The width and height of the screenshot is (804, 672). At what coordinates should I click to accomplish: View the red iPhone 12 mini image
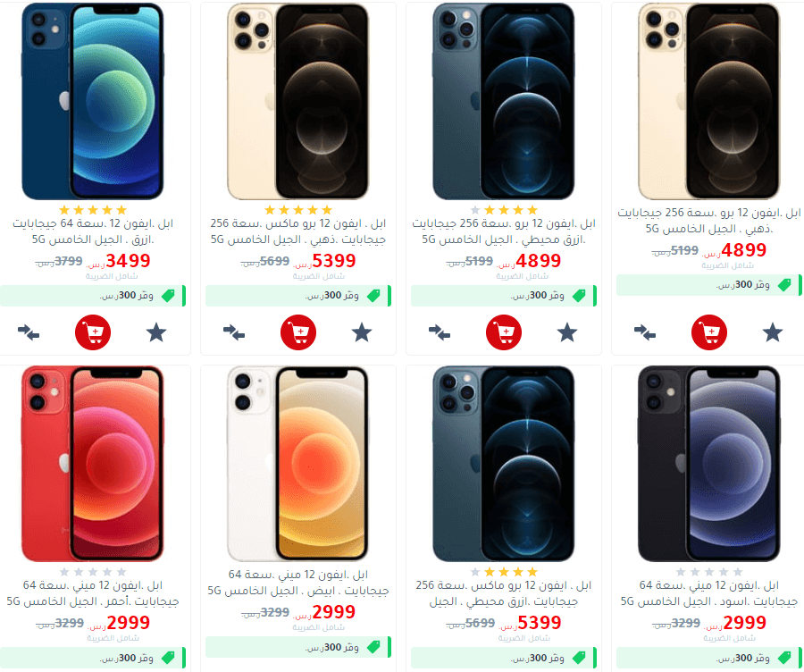tap(93, 464)
